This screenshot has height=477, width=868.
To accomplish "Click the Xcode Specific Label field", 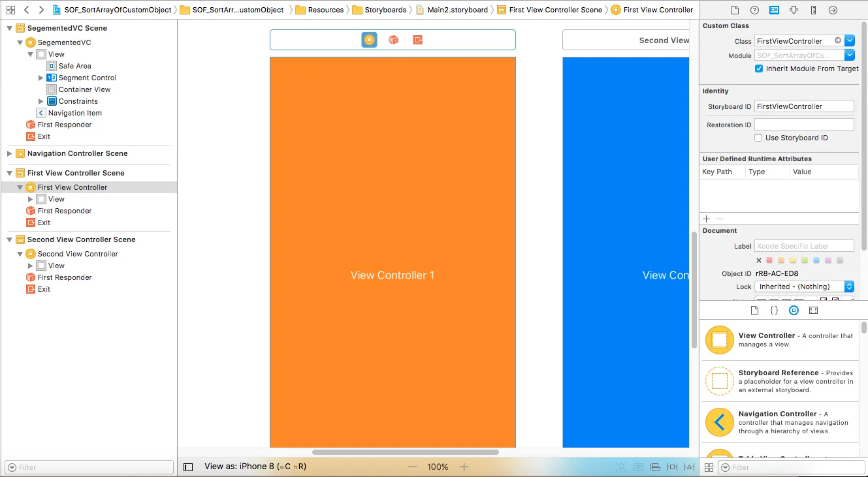I will (804, 246).
